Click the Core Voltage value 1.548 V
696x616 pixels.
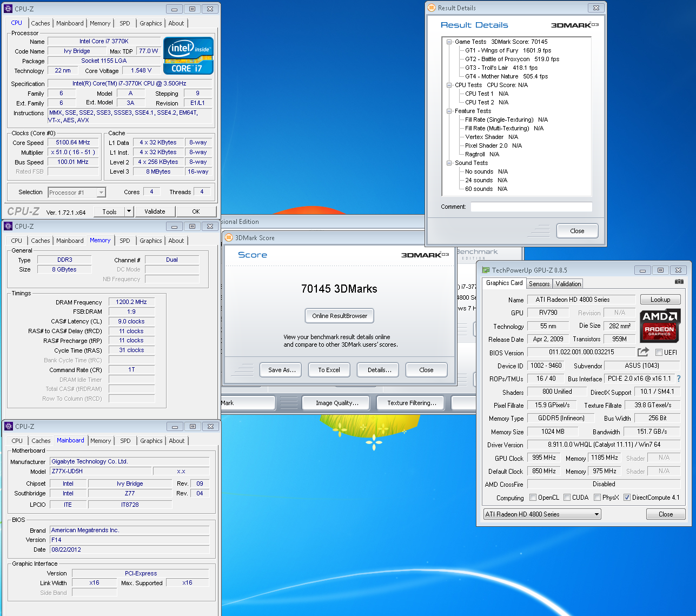[141, 70]
